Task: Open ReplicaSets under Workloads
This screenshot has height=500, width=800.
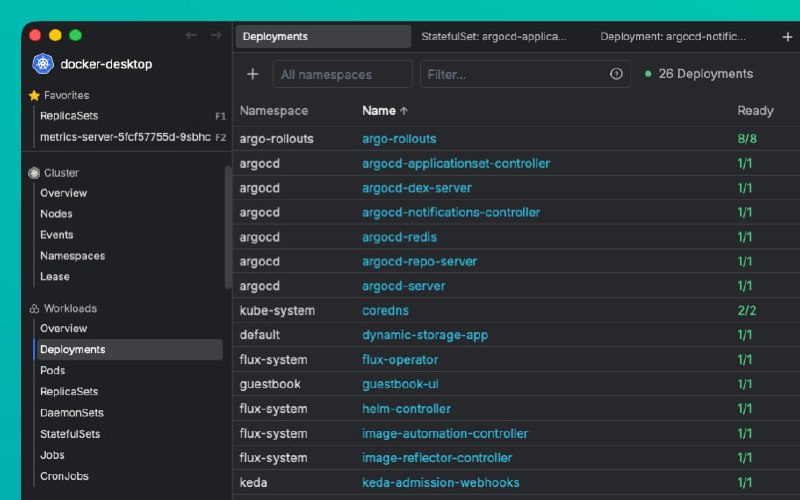Action: point(69,392)
